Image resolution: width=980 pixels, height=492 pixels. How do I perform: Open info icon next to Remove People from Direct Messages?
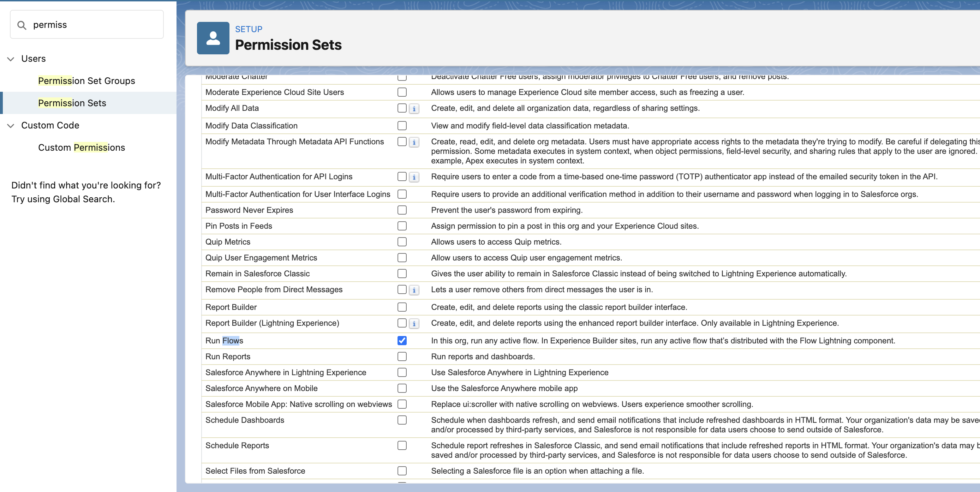click(414, 290)
